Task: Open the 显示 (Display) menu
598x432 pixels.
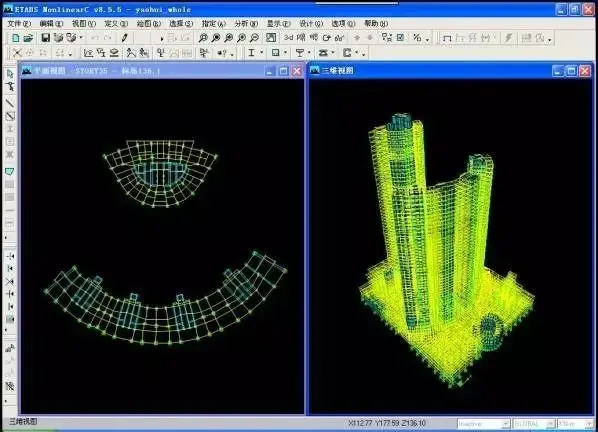Action: 278,23
